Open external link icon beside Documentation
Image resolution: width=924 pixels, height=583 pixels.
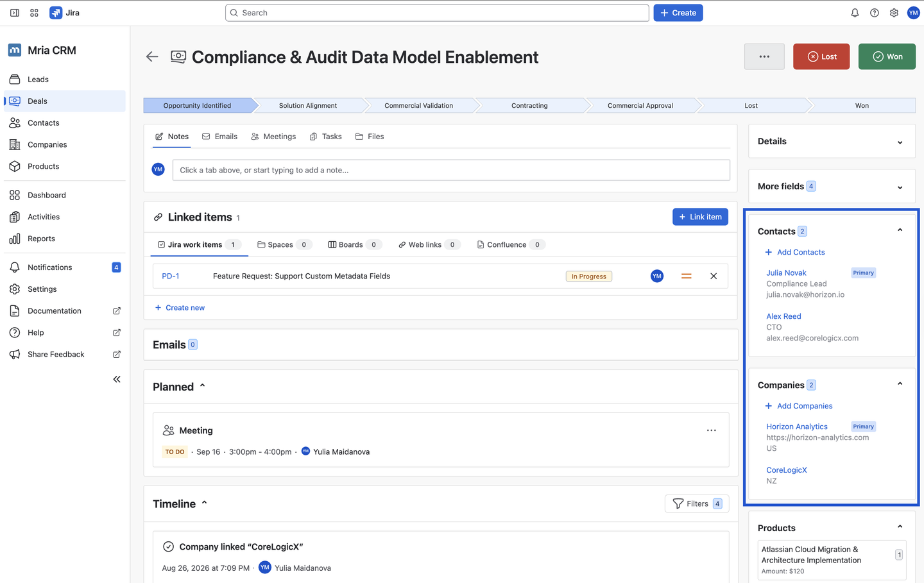117,311
